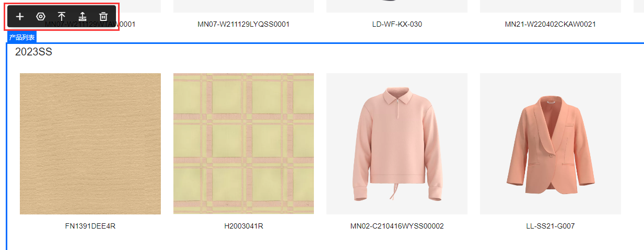The image size is (644, 250).
Task: Open the hexagon settings icon in toolbar
Action: (41, 16)
